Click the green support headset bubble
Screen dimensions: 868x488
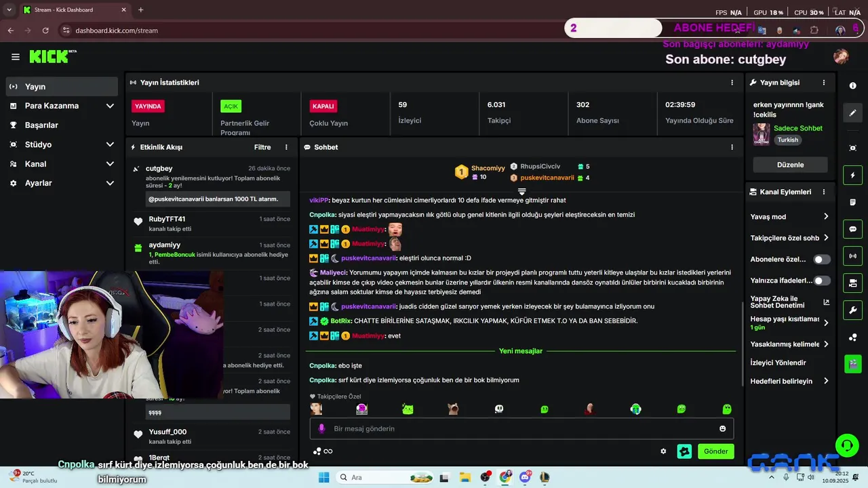(847, 445)
